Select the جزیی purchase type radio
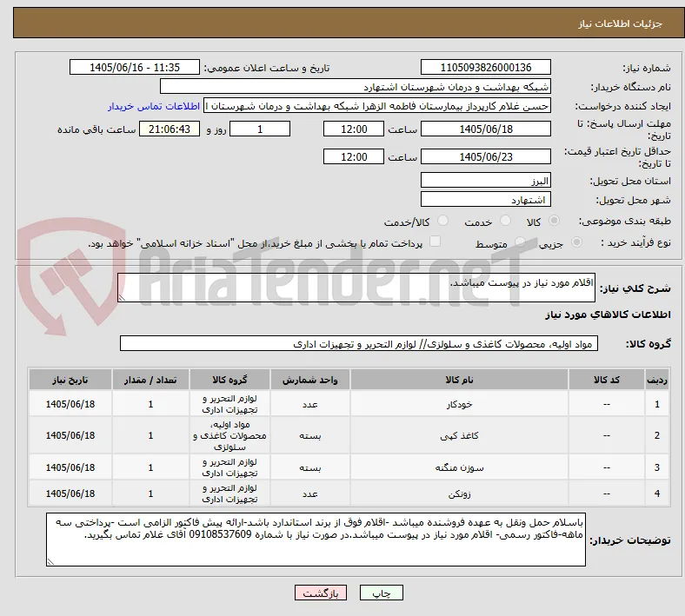This screenshot has height=616, width=685. click(576, 242)
